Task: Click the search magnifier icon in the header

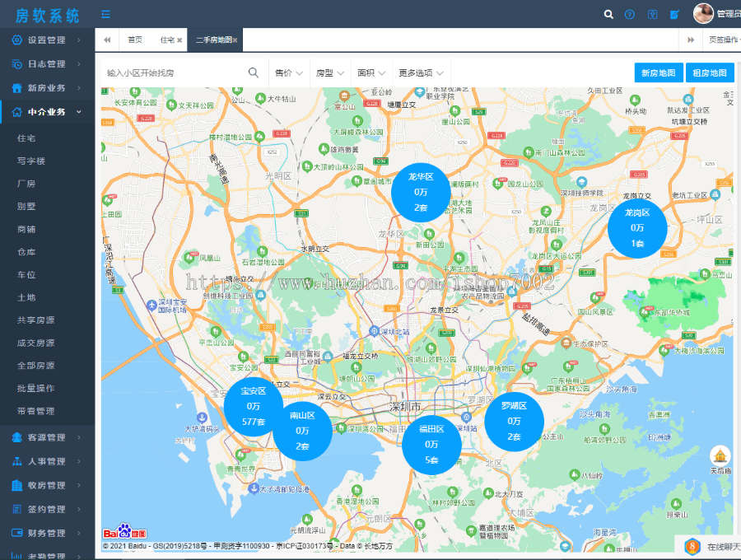Action: tap(608, 15)
